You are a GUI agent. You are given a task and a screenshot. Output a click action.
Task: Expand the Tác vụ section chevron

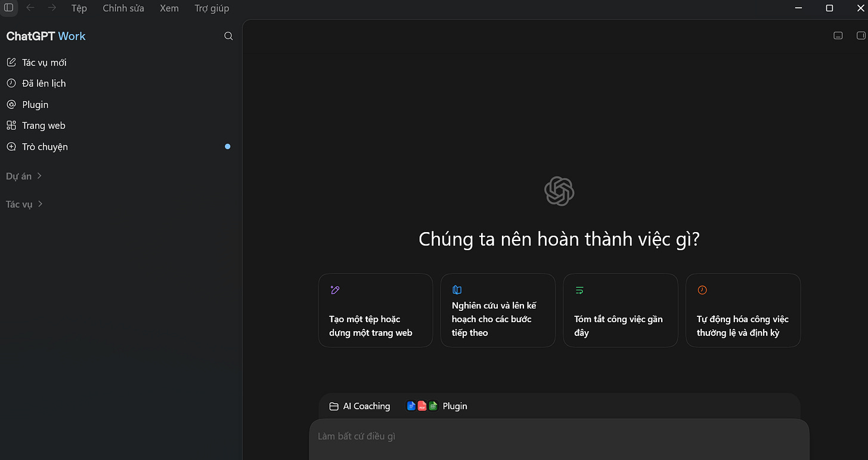pos(40,204)
